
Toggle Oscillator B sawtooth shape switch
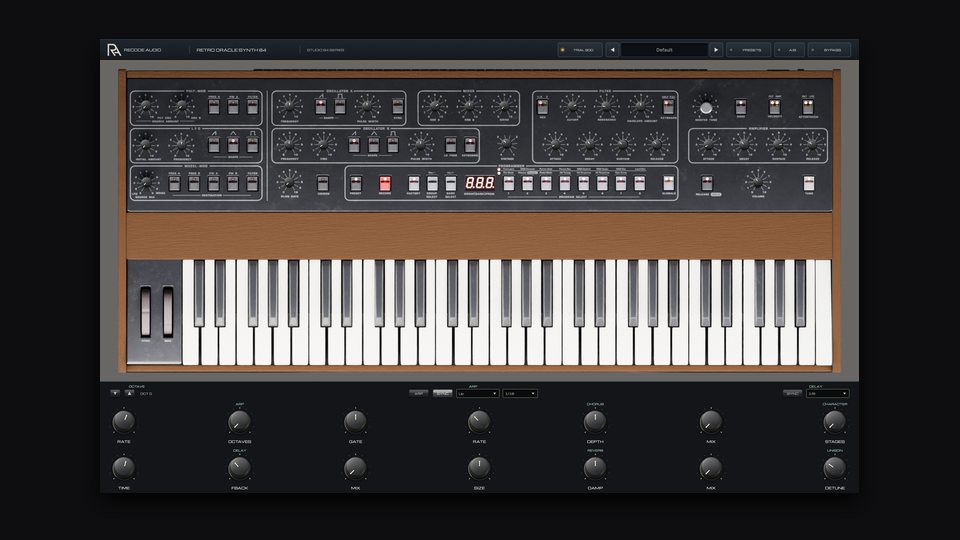tap(354, 144)
